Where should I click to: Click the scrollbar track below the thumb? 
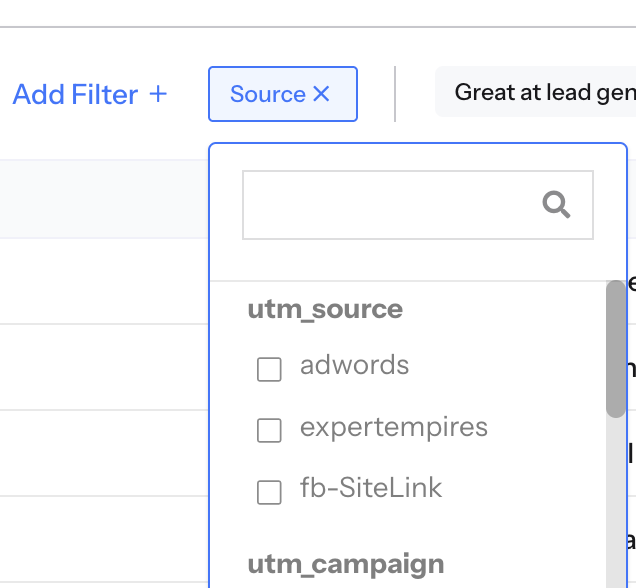coord(616,503)
